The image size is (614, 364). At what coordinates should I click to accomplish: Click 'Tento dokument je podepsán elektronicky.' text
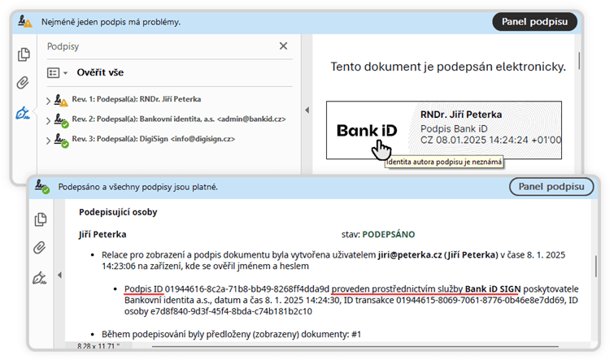click(x=448, y=67)
